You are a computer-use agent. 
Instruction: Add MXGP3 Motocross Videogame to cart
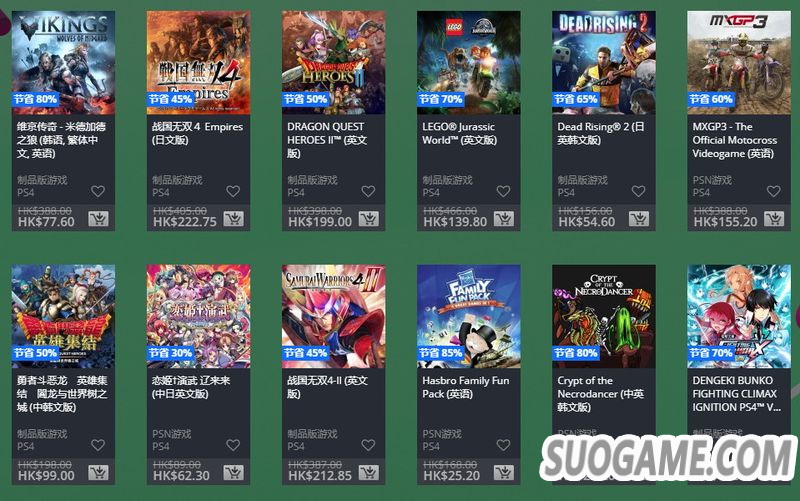tap(774, 219)
